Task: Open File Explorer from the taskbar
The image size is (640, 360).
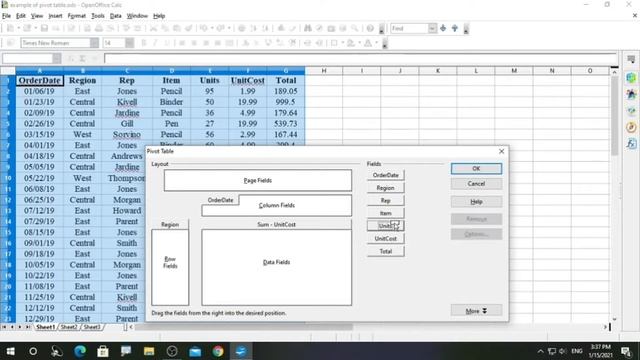Action: tap(149, 351)
